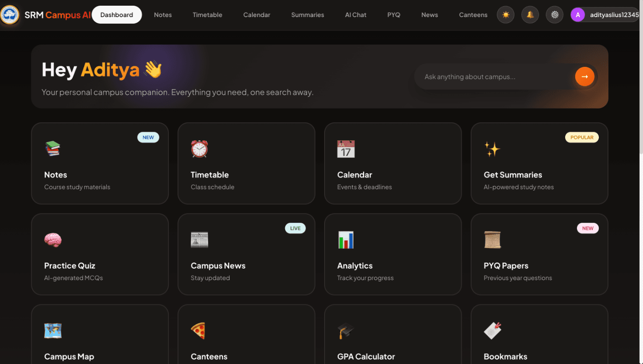Open the settings gear icon
The height and width of the screenshot is (364, 643).
[x=555, y=15]
